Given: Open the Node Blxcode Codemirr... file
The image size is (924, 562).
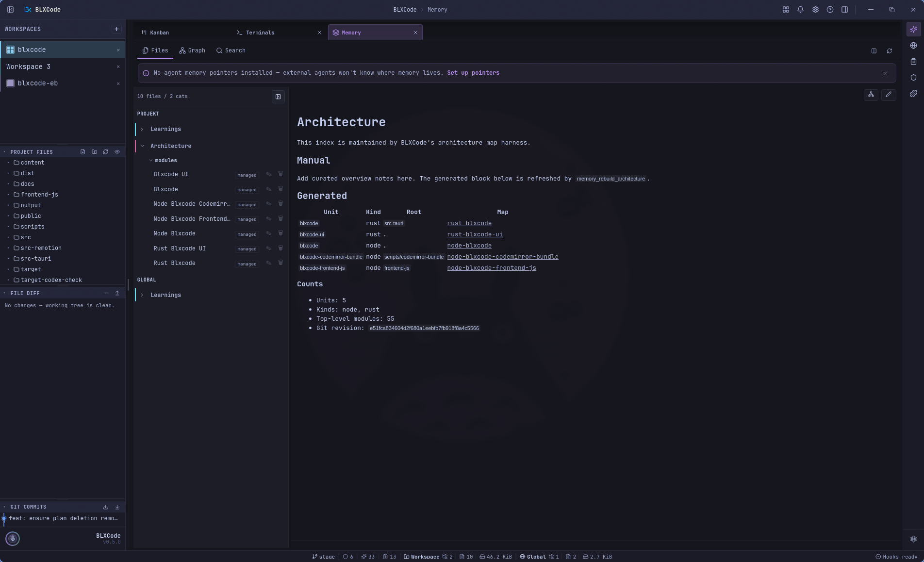Looking at the screenshot, I should (x=192, y=204).
